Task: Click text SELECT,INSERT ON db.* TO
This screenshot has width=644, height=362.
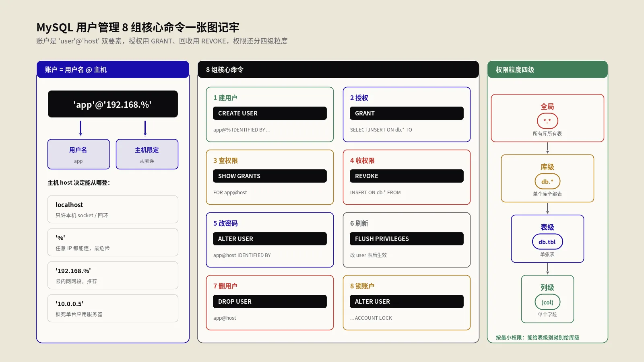Action: pyautogui.click(x=381, y=130)
